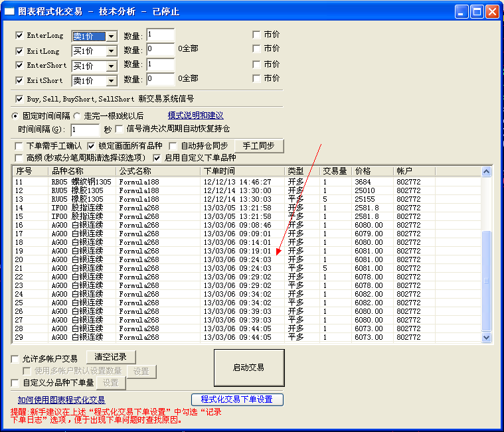
Task: Enable 市价 checkbox for EnterLong row
Action: (x=256, y=35)
